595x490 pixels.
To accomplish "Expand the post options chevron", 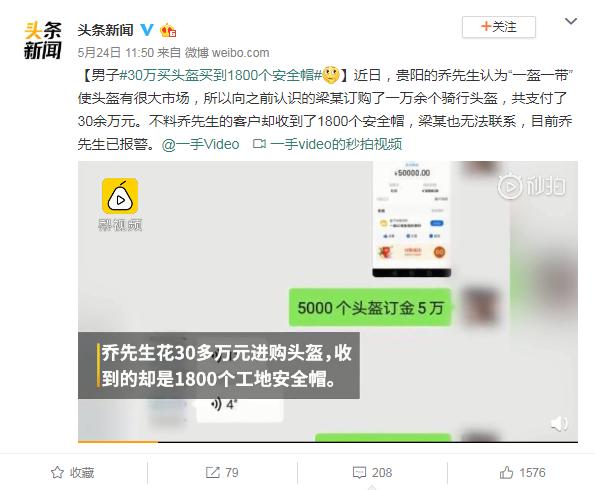I will [571, 21].
